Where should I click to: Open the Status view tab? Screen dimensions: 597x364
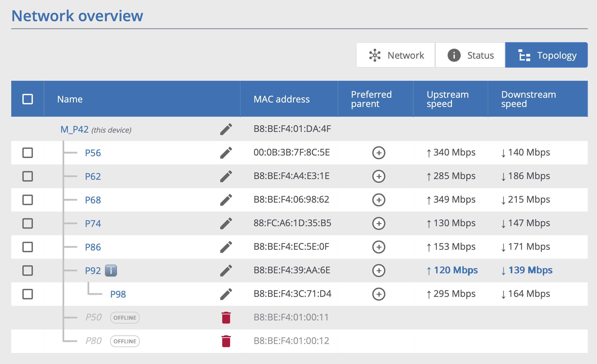470,55
